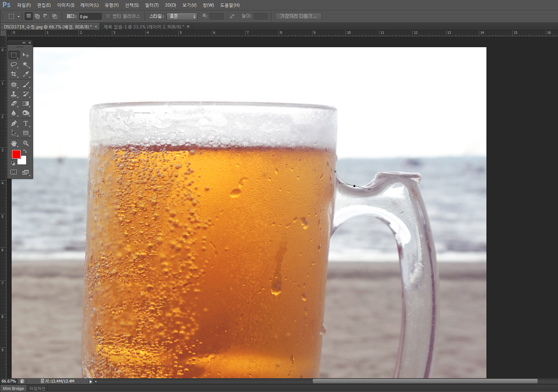The image size is (558, 392).
Task: Open the style dropdown showing 표준
Action: pyautogui.click(x=182, y=16)
